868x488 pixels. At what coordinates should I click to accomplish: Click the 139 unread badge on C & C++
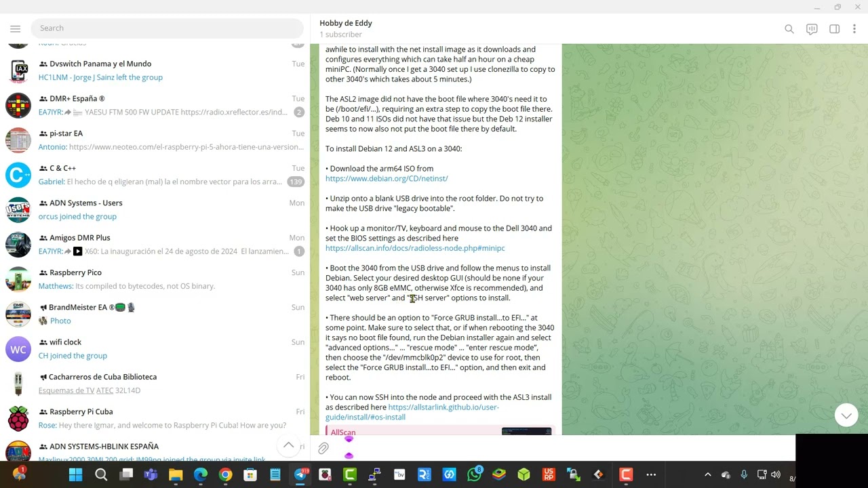click(295, 182)
